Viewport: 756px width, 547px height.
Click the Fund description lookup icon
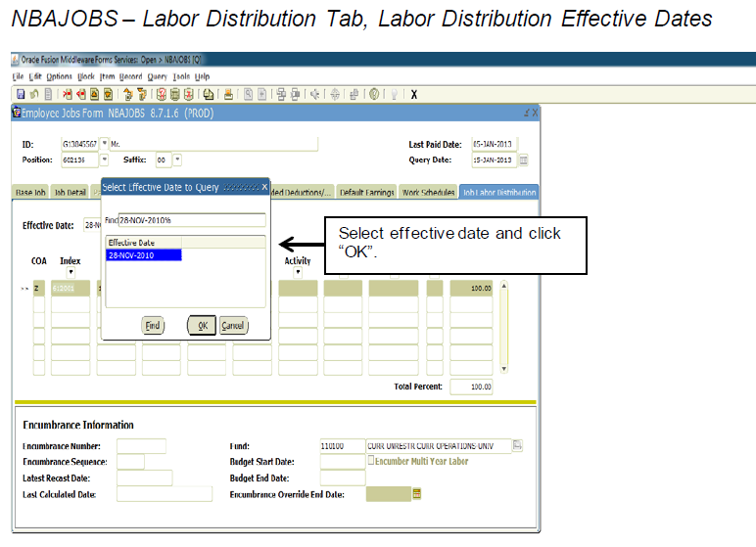click(518, 445)
